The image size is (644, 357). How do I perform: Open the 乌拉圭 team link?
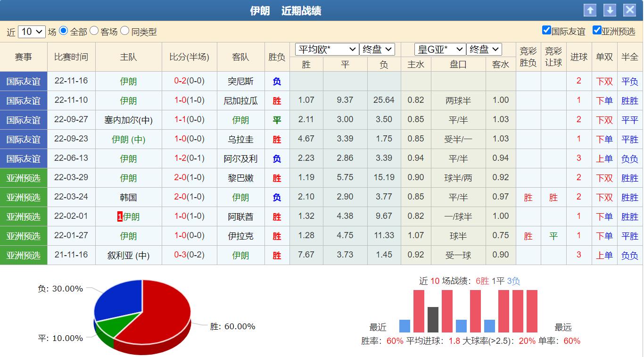(x=240, y=140)
